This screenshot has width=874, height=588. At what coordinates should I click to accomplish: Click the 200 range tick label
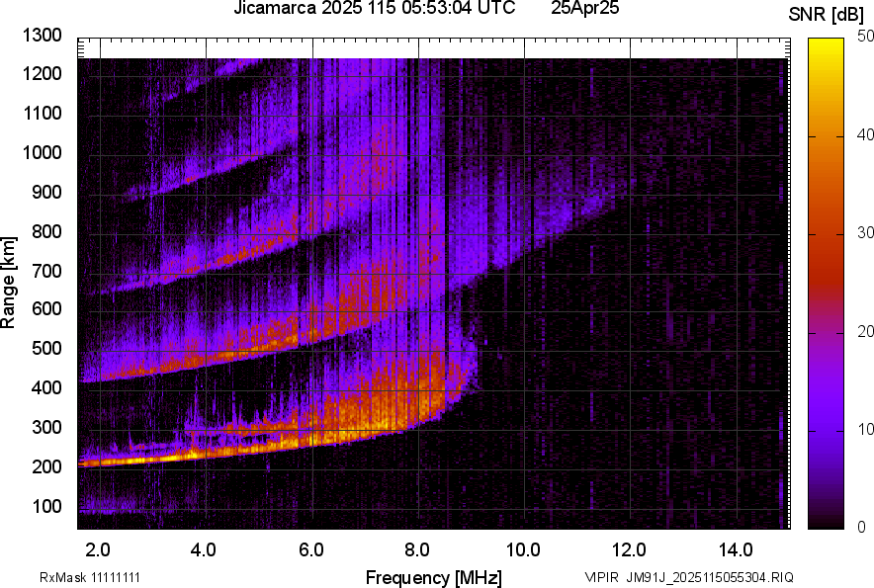(46, 467)
